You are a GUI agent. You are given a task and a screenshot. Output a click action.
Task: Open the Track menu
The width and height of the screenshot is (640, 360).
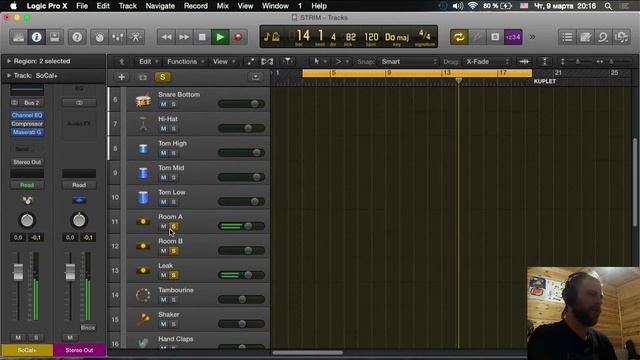[x=127, y=6]
